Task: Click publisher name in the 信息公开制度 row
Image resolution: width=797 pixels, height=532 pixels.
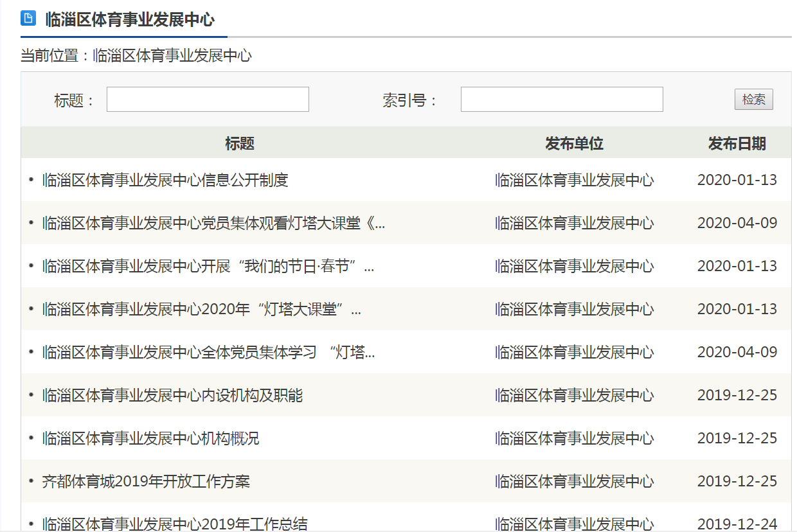Action: pyautogui.click(x=574, y=180)
